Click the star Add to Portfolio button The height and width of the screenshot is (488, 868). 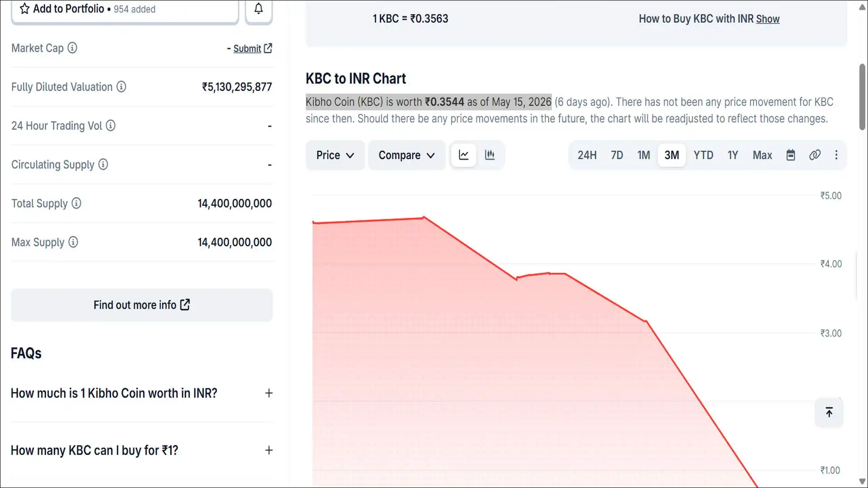[x=125, y=9]
